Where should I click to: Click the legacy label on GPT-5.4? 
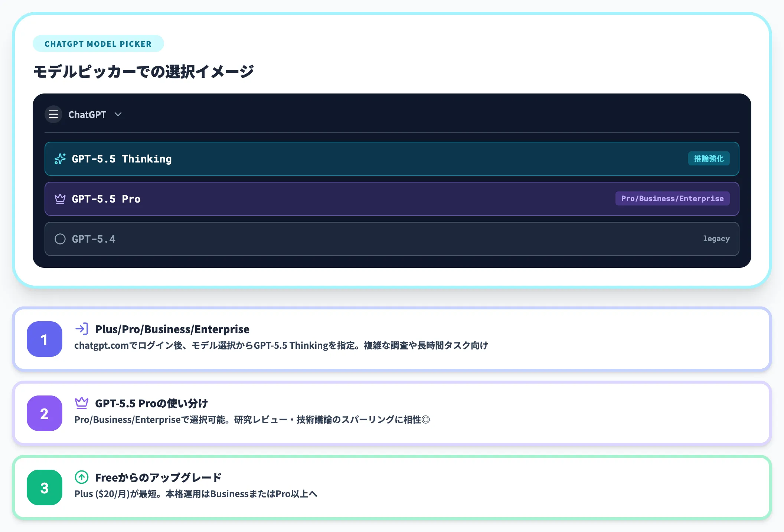(x=716, y=239)
